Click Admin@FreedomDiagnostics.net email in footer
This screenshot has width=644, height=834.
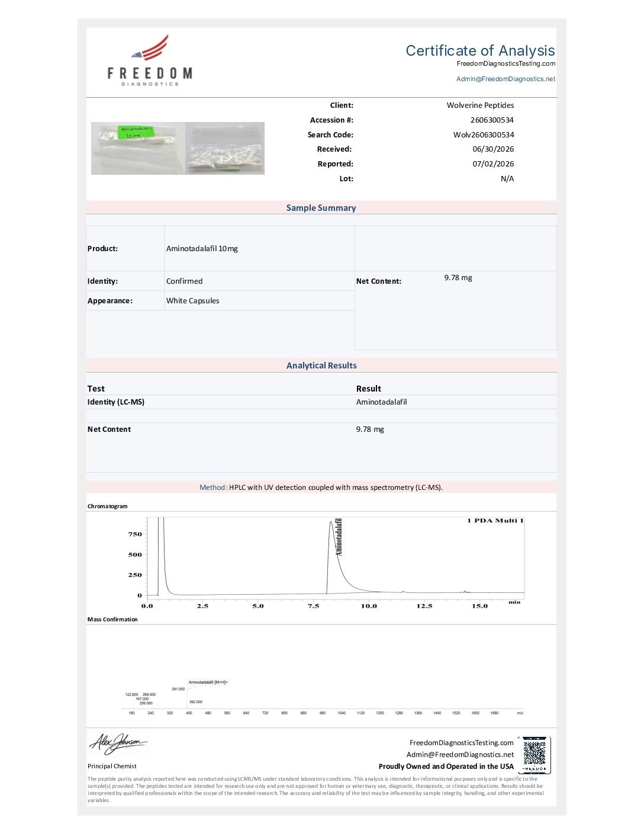[460, 755]
